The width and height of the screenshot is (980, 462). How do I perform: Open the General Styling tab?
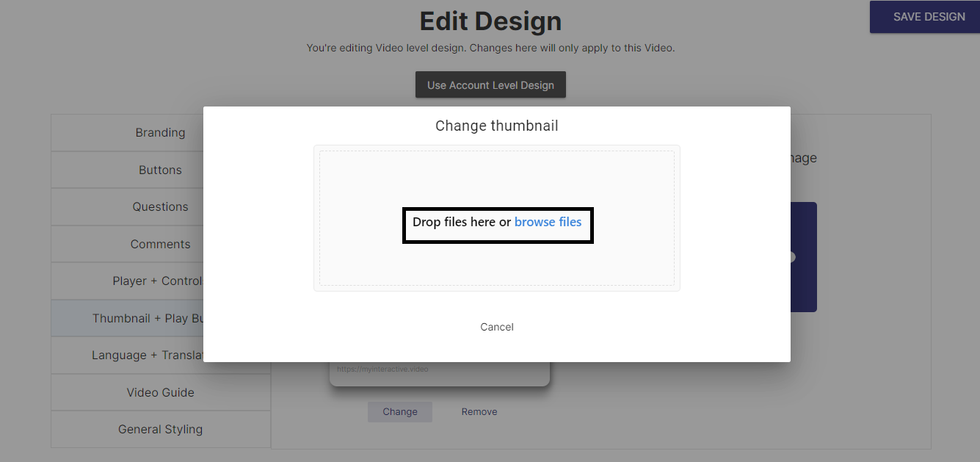pos(160,429)
